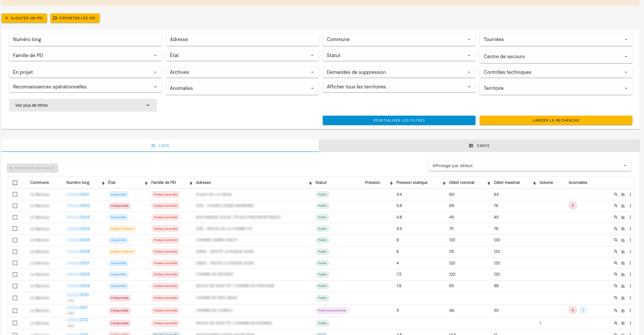Image resolution: width=644 pixels, height=335 pixels.
Task: Click red anomalies badge on row 0002
Action: pyautogui.click(x=573, y=206)
